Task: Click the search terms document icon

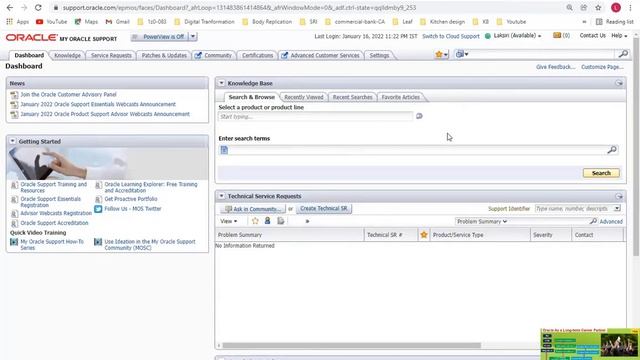Action: pos(224,150)
